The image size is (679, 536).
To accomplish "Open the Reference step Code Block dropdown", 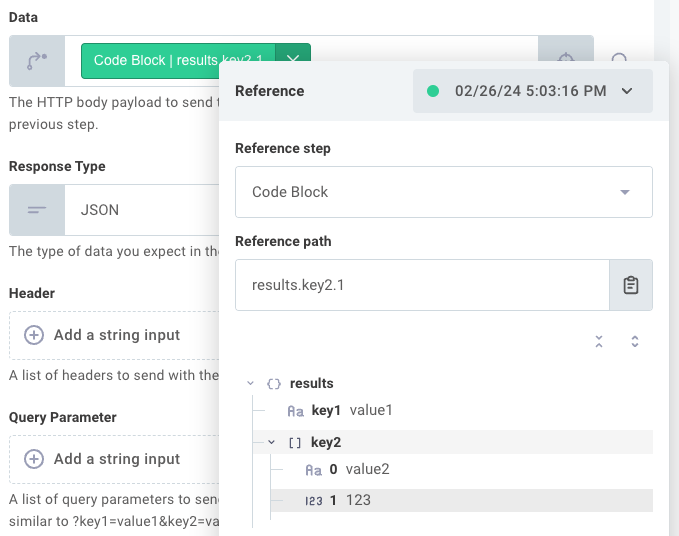I will point(444,192).
